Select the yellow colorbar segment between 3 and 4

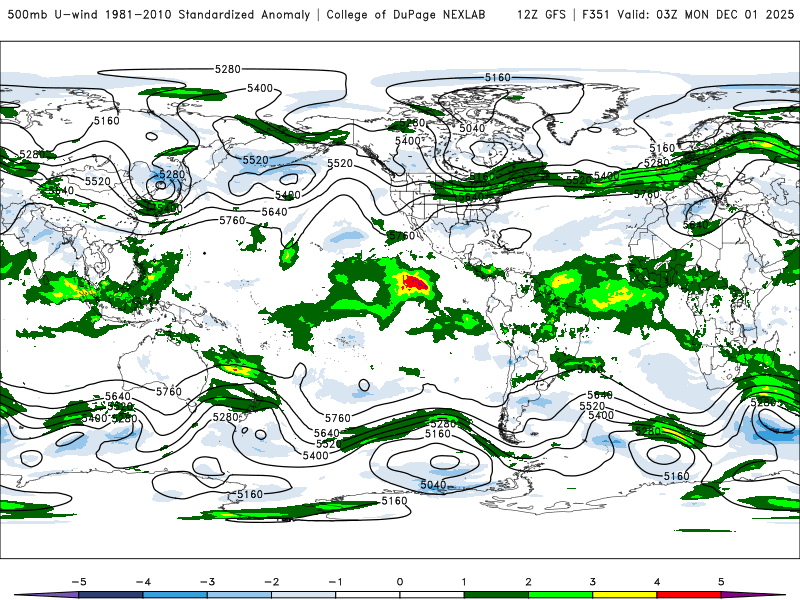625,595
